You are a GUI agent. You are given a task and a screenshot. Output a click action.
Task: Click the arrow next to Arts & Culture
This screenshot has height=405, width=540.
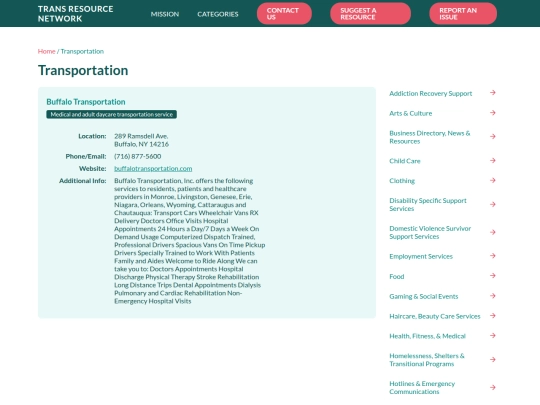tap(493, 113)
